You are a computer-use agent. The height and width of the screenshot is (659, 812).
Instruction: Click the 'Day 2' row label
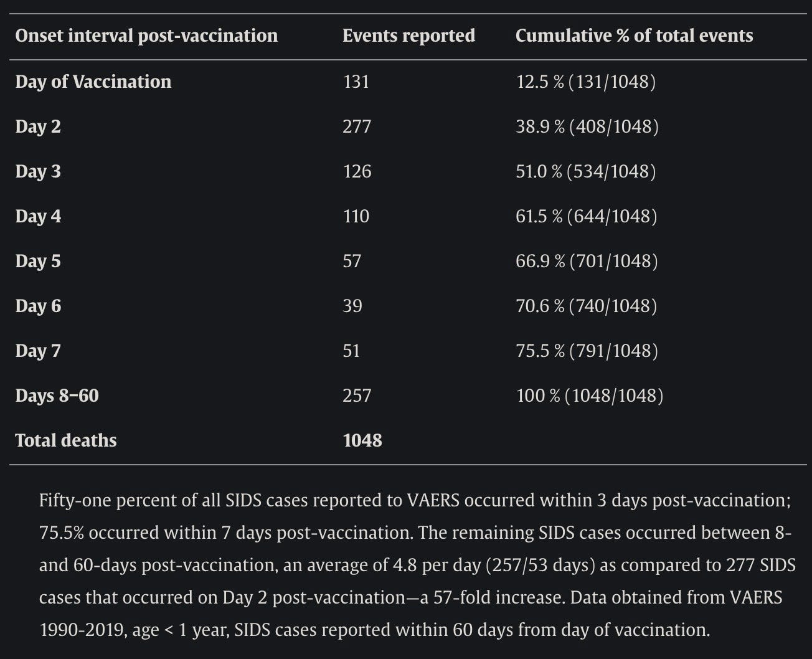point(38,126)
